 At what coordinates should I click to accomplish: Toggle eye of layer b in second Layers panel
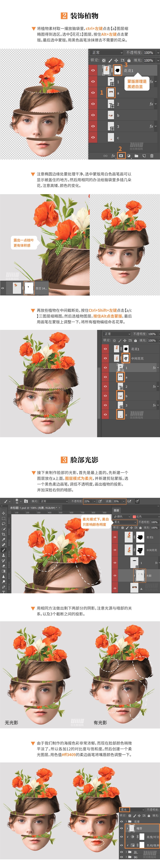tap(106, 396)
